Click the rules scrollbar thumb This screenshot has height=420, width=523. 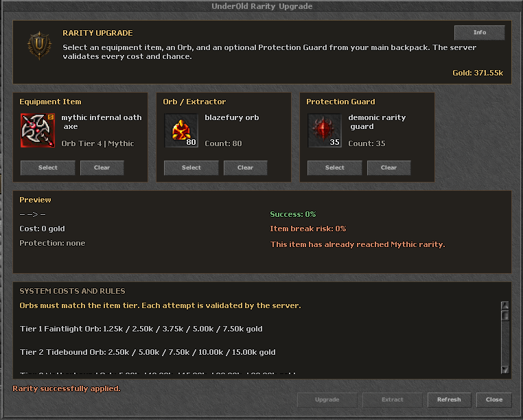pyautogui.click(x=505, y=316)
